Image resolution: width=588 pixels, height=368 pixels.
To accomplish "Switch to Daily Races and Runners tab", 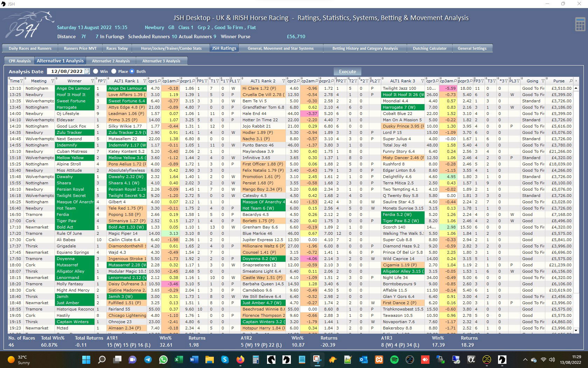I will pyautogui.click(x=30, y=48).
